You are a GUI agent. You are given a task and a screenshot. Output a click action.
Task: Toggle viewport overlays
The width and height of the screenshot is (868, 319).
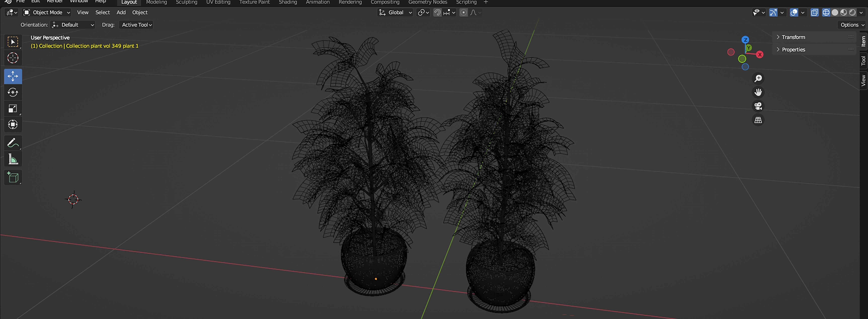pyautogui.click(x=794, y=12)
